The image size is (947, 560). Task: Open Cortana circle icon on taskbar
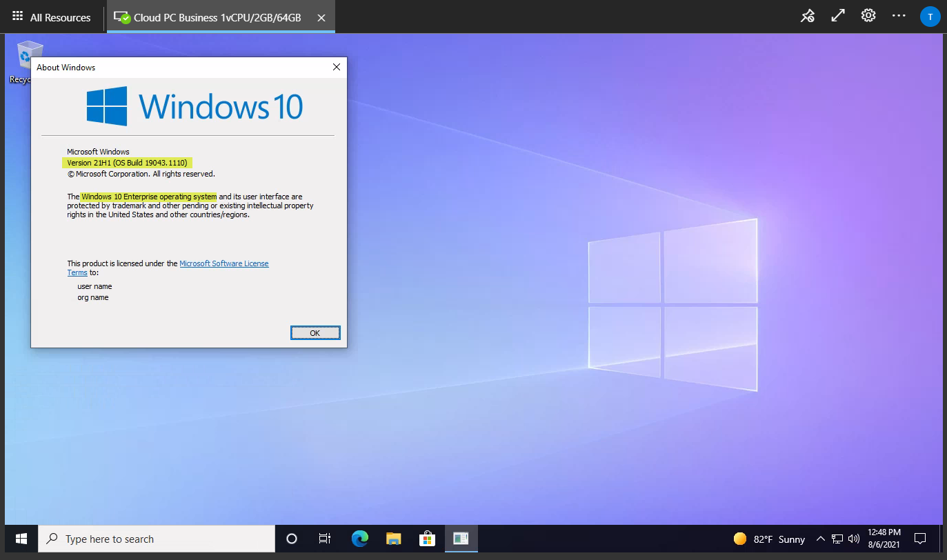(291, 539)
